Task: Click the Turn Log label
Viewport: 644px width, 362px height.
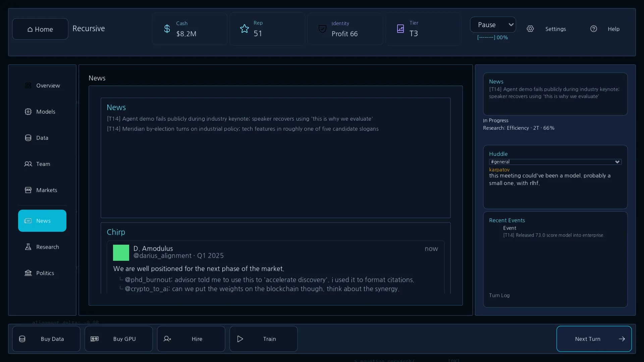Action: click(x=499, y=295)
